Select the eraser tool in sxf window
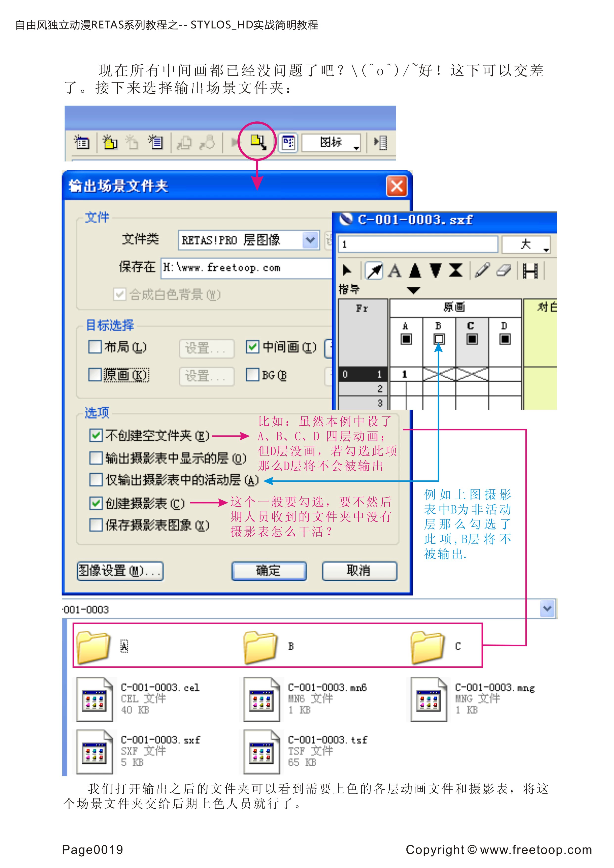The height and width of the screenshot is (868, 614). coord(503,271)
